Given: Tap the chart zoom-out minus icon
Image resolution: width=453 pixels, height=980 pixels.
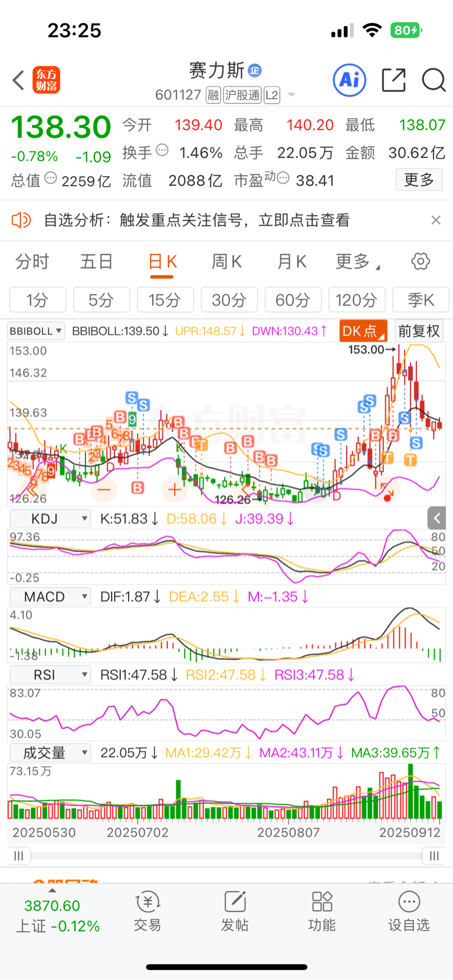Looking at the screenshot, I should [104, 490].
